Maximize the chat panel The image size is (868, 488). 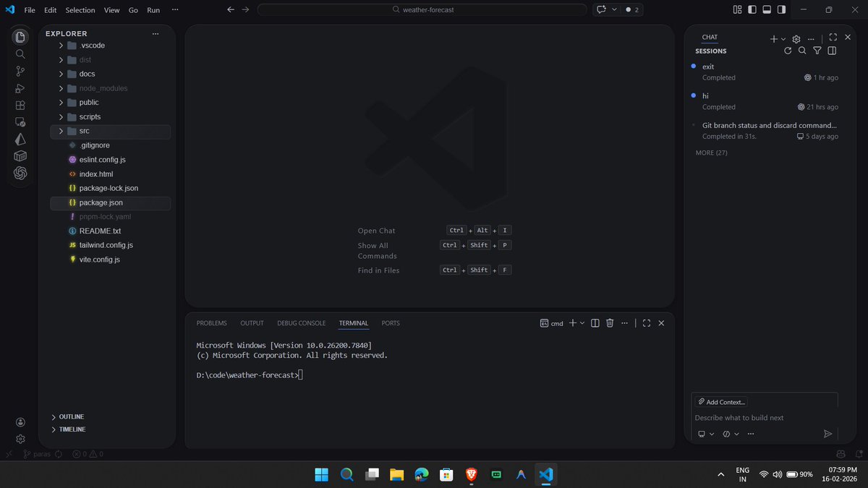point(833,38)
